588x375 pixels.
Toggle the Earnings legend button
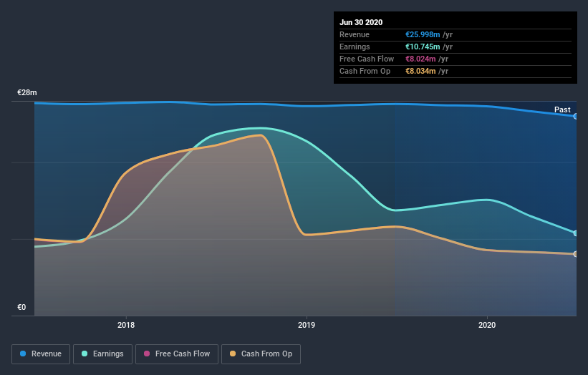click(x=102, y=354)
